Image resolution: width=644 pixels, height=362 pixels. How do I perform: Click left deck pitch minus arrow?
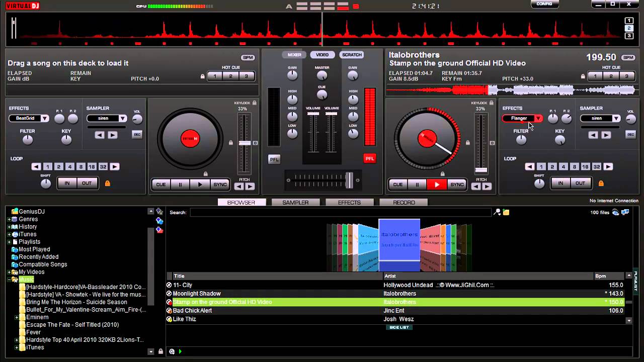pos(239,187)
